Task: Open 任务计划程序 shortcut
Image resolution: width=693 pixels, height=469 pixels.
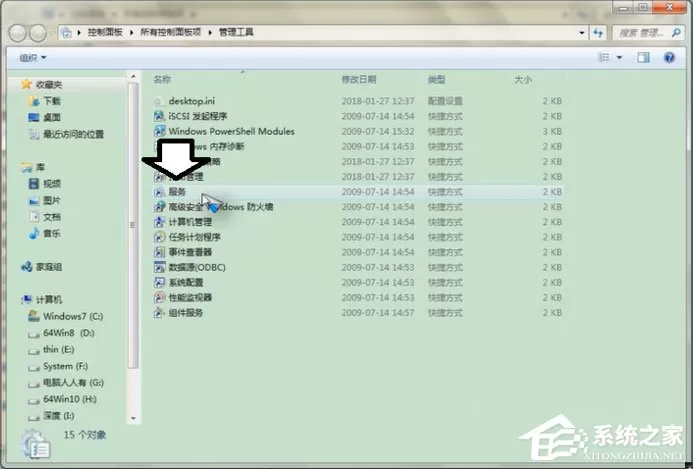Action: [x=194, y=237]
